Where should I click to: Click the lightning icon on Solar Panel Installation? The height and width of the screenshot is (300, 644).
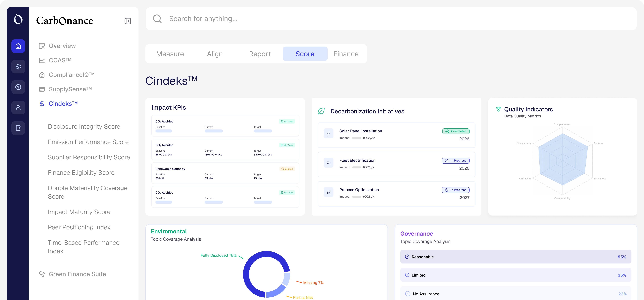(329, 133)
